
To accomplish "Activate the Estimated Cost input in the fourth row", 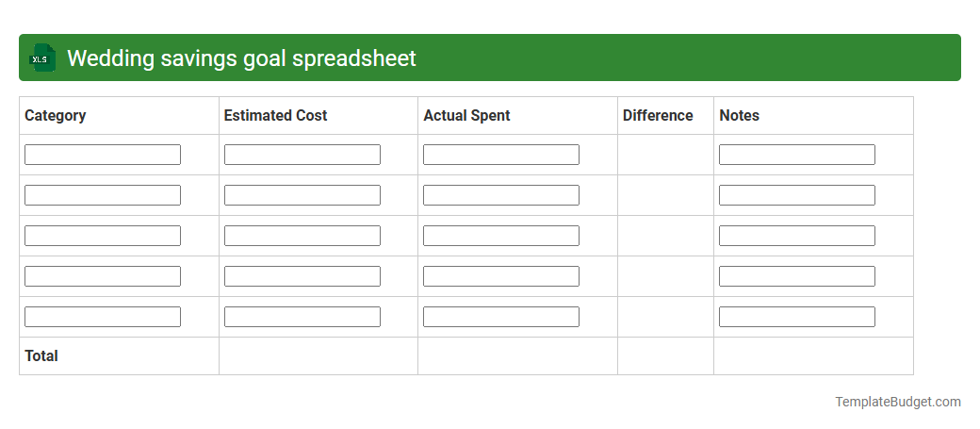I will tap(302, 276).
